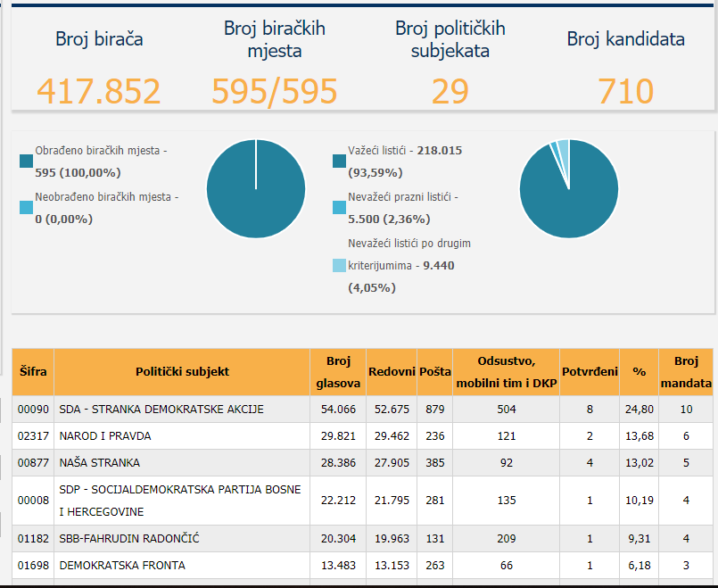
Task: Click the % column header
Action: tap(640, 371)
